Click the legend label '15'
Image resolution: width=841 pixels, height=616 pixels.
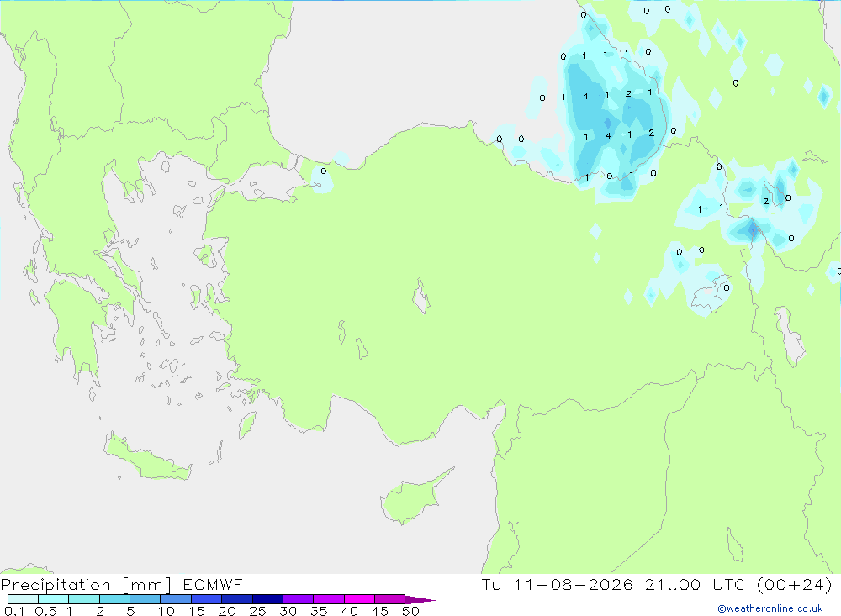tap(197, 611)
